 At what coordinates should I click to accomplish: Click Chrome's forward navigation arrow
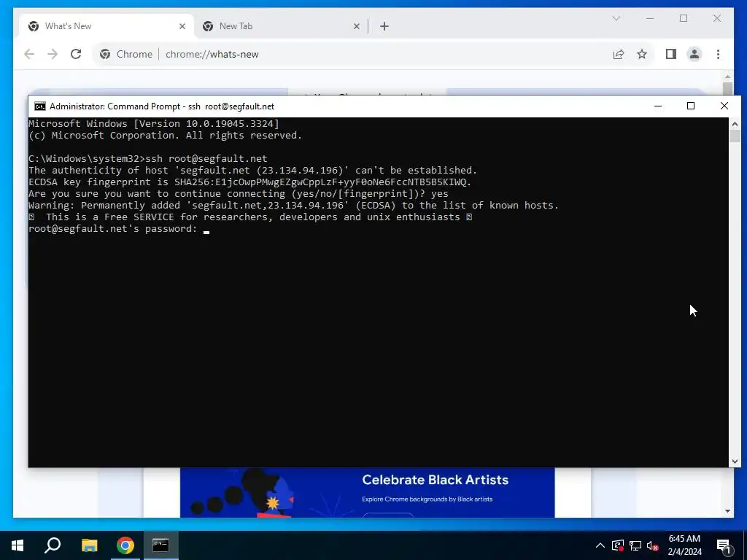[53, 54]
